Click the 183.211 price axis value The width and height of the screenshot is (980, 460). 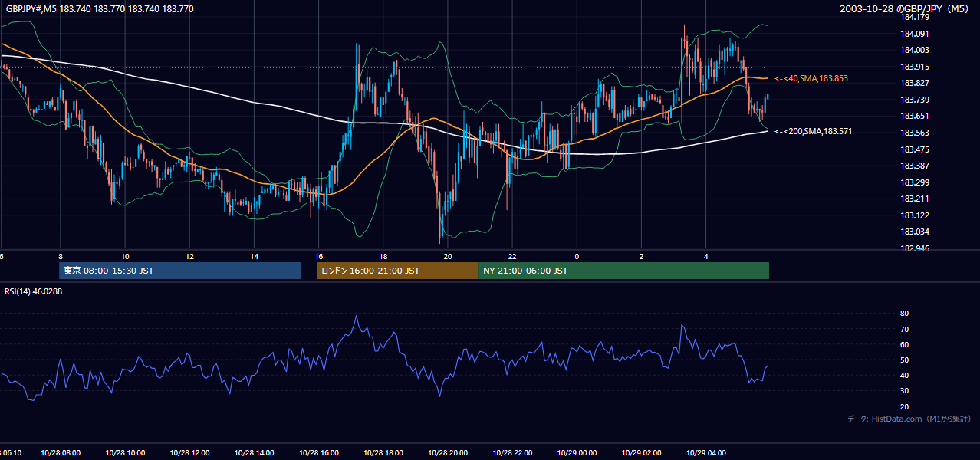(x=915, y=199)
